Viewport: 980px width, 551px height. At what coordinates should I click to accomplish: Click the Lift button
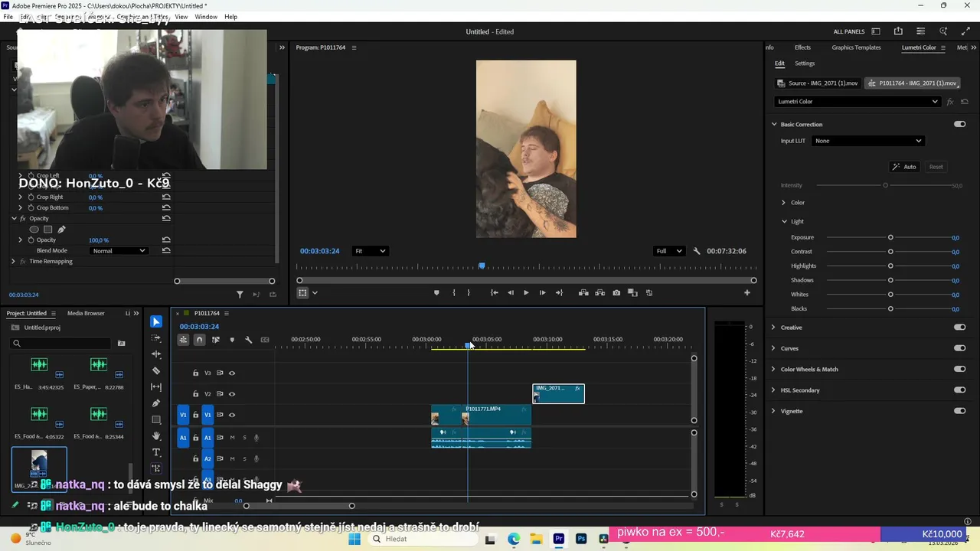coord(583,292)
